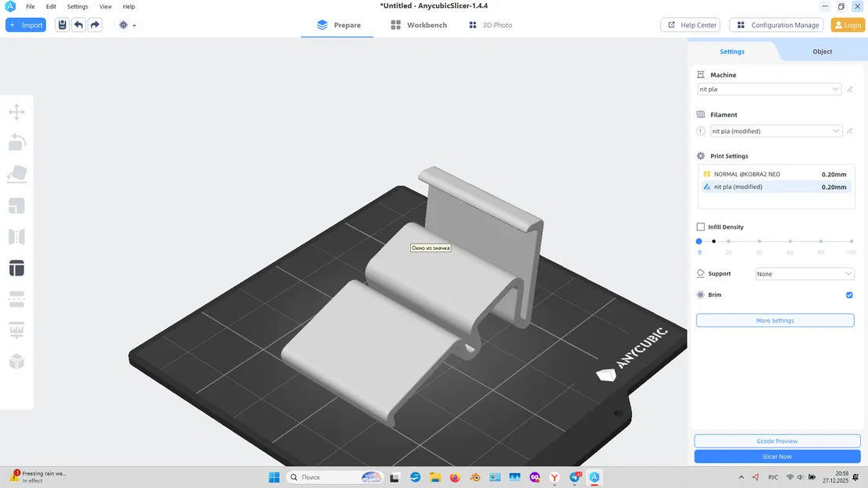Click the taskbar search box
This screenshot has height=488, width=868.
point(335,477)
